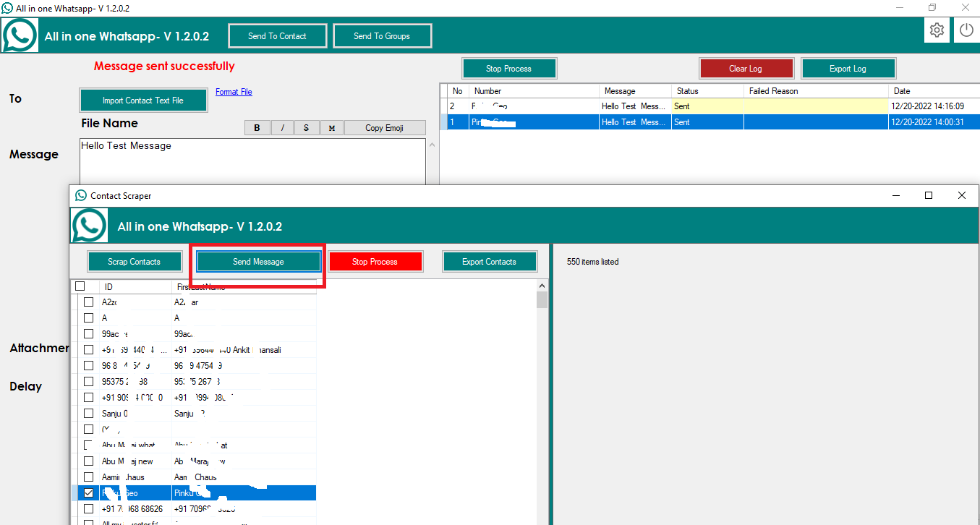Click the power icon in the header
Screen dimensions: 980x525
(967, 30)
